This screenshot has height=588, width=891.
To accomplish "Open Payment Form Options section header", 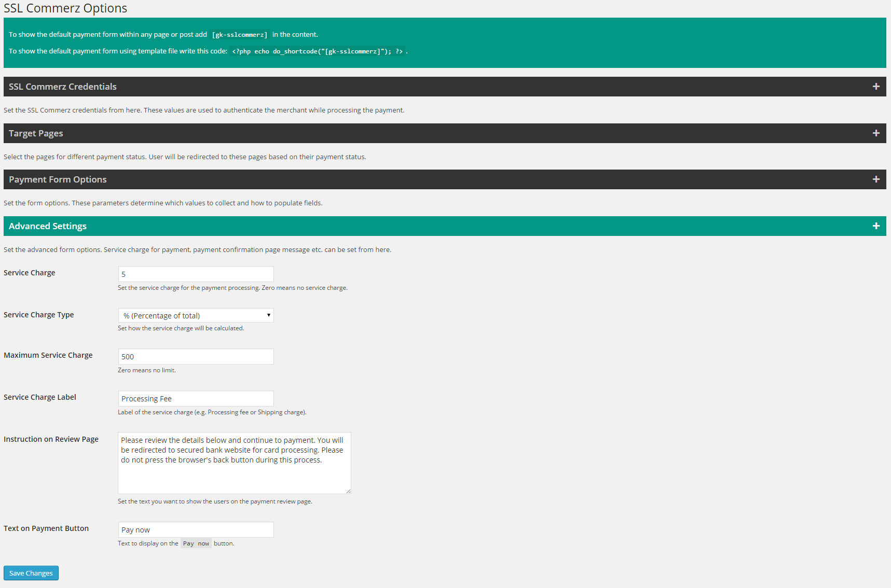I will (x=445, y=179).
